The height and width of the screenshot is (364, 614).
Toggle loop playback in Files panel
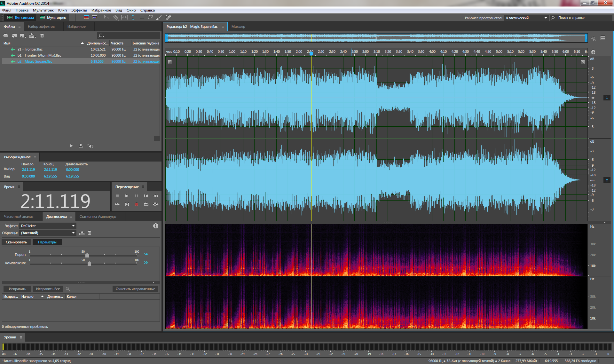pos(81,146)
